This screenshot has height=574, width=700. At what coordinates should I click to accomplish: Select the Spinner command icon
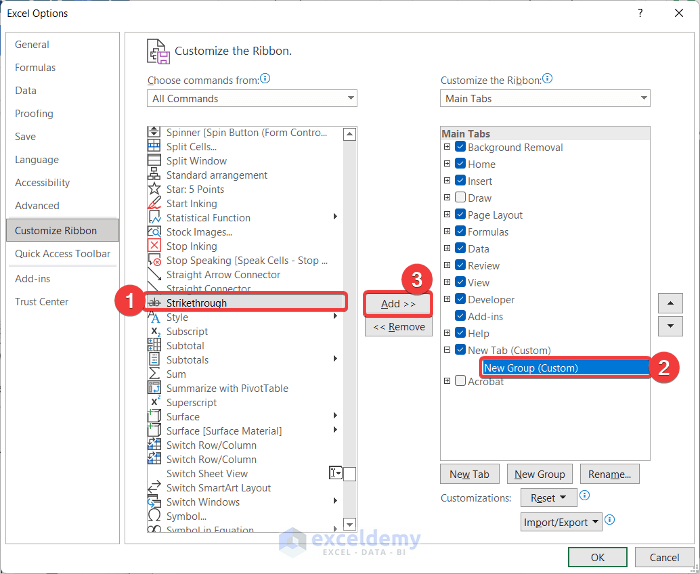(x=154, y=132)
